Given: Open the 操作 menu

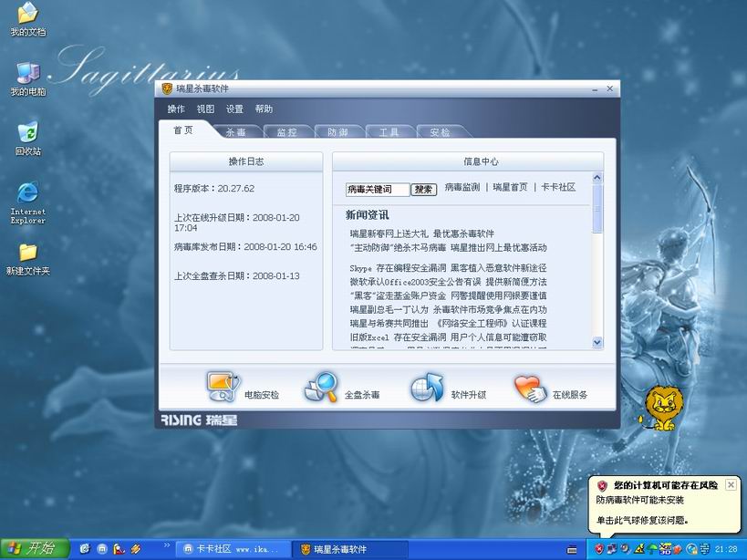Looking at the screenshot, I should (x=176, y=109).
